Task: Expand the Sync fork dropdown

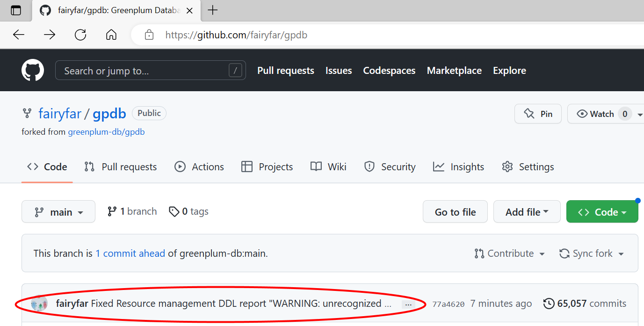Action: (592, 254)
